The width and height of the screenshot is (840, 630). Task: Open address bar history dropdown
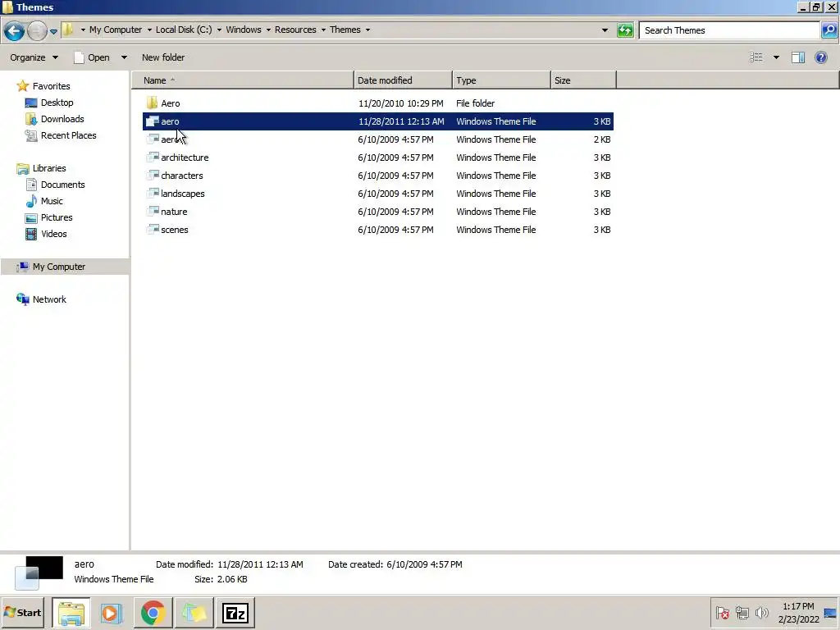605,30
